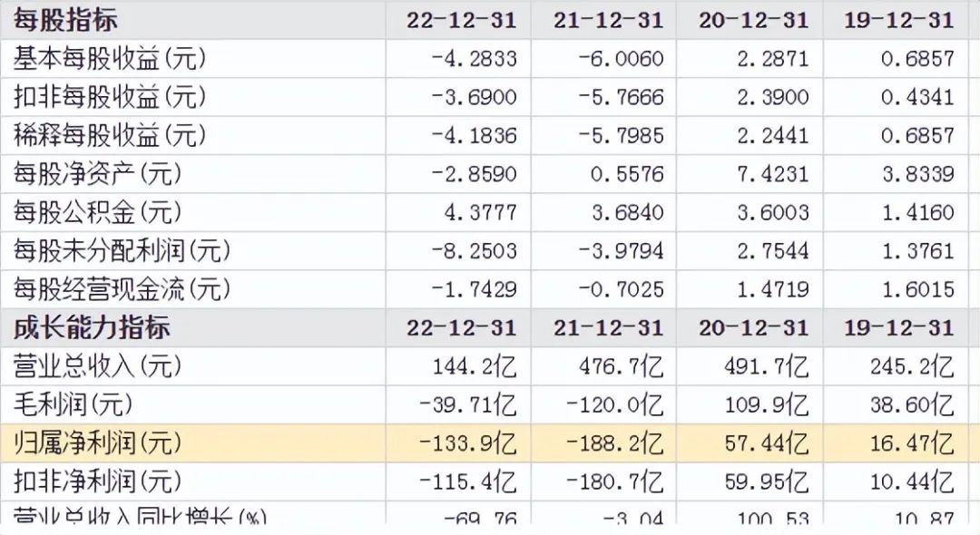Select the 20-12-31 column header in 每股指标
980x535 pixels.
(754, 20)
